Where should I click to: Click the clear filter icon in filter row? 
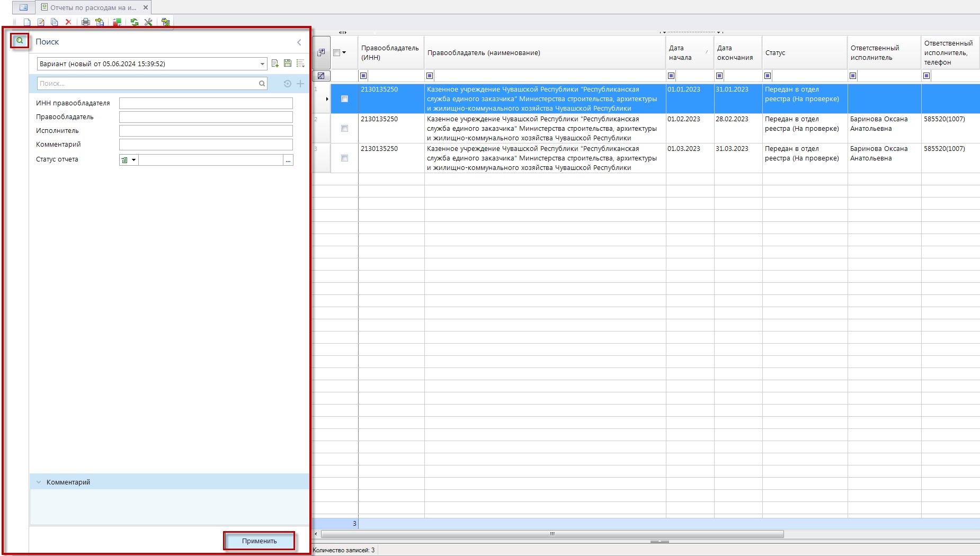321,76
